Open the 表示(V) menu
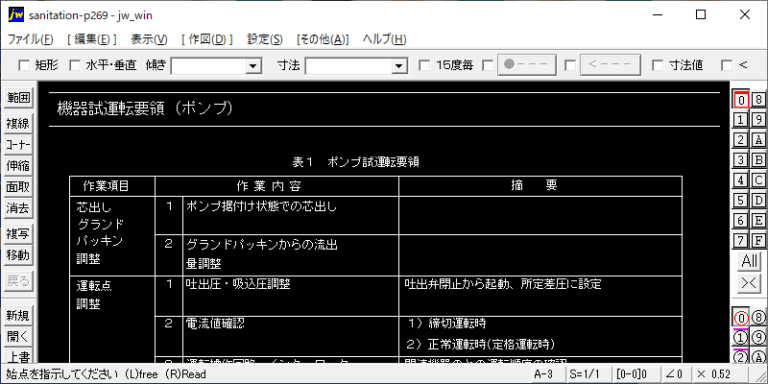This screenshot has height=384, width=768. 149,40
